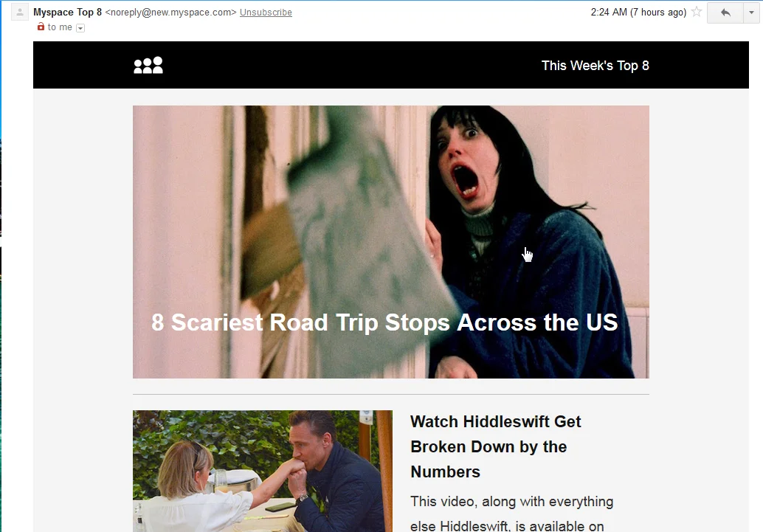Click the 2:24 AM timestamp

coord(638,12)
